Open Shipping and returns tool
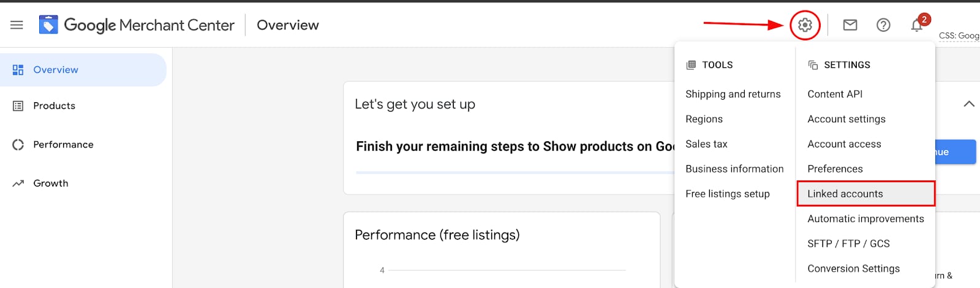Viewport: 980px width, 288px height. coord(733,94)
